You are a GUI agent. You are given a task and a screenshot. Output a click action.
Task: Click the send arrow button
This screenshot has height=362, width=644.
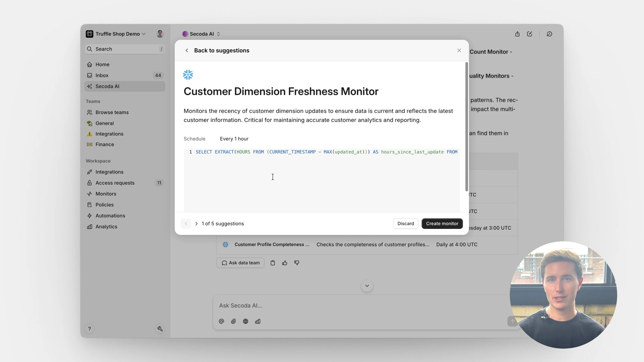pos(512,321)
